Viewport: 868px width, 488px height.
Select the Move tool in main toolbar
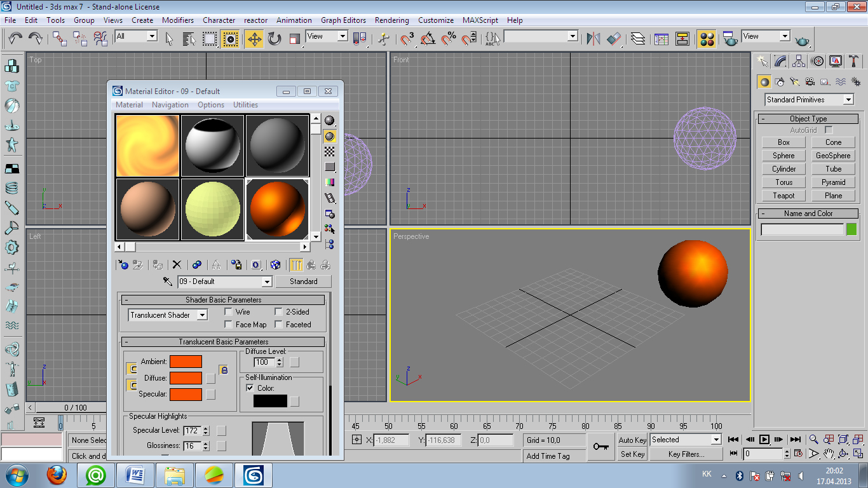(x=254, y=39)
